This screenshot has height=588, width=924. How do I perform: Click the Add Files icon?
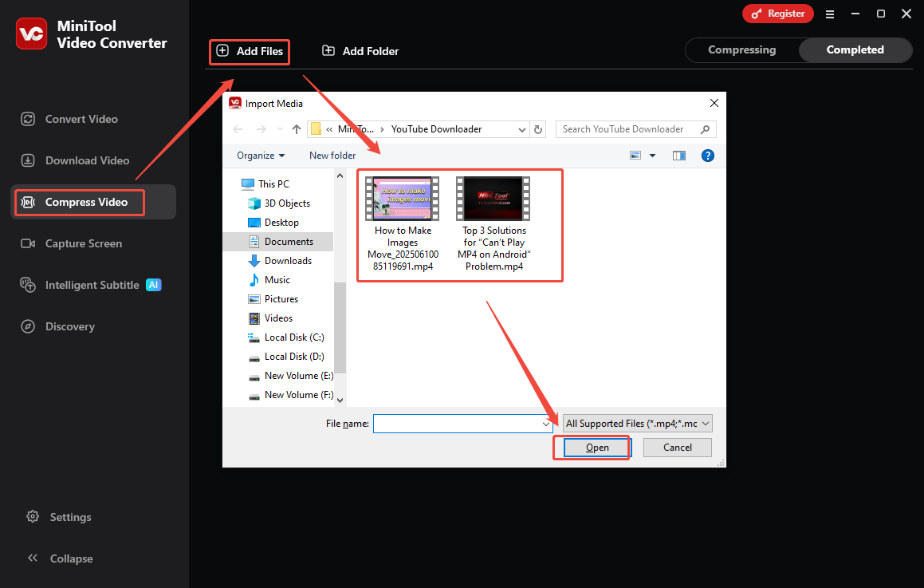click(x=223, y=51)
